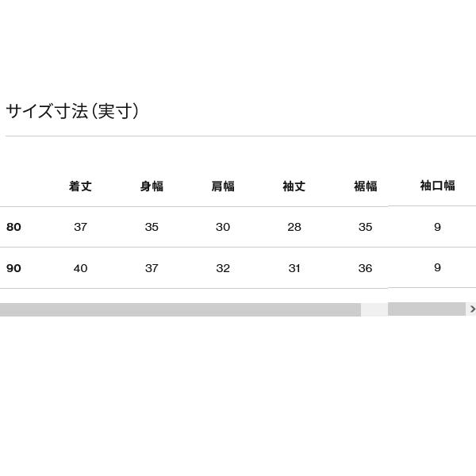This screenshot has height=476, width=476.
Task: Click the 袖口幅 column header
Action: pos(437,186)
